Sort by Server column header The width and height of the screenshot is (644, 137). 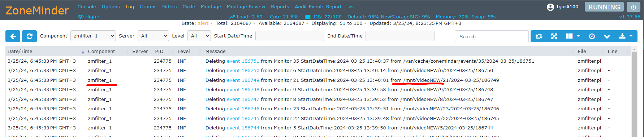pyautogui.click(x=140, y=51)
